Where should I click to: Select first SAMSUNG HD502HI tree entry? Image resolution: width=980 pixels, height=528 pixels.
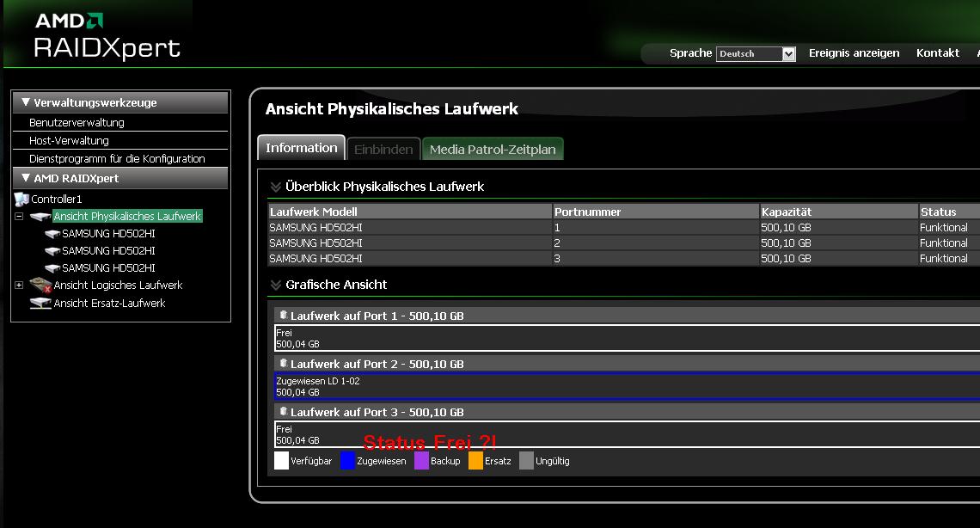(x=109, y=234)
